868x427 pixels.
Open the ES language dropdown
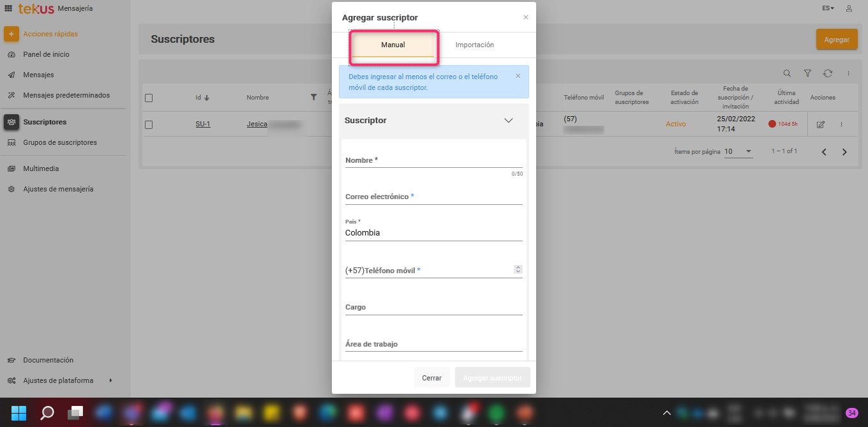tap(828, 8)
